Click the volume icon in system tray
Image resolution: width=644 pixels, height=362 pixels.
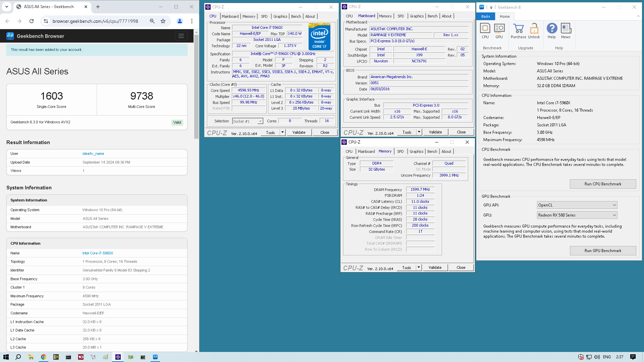pos(597,357)
